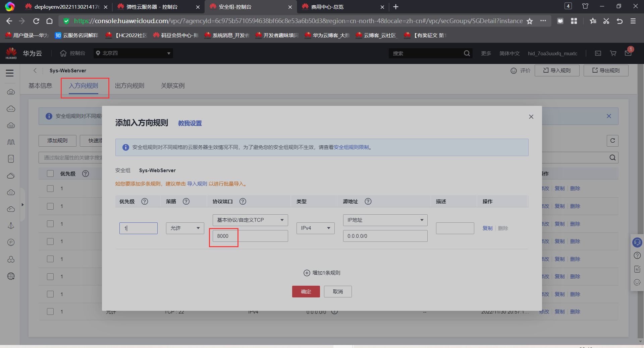Click 增加1条规则 to add a rule
This screenshot has width=644, height=348.
(x=322, y=273)
